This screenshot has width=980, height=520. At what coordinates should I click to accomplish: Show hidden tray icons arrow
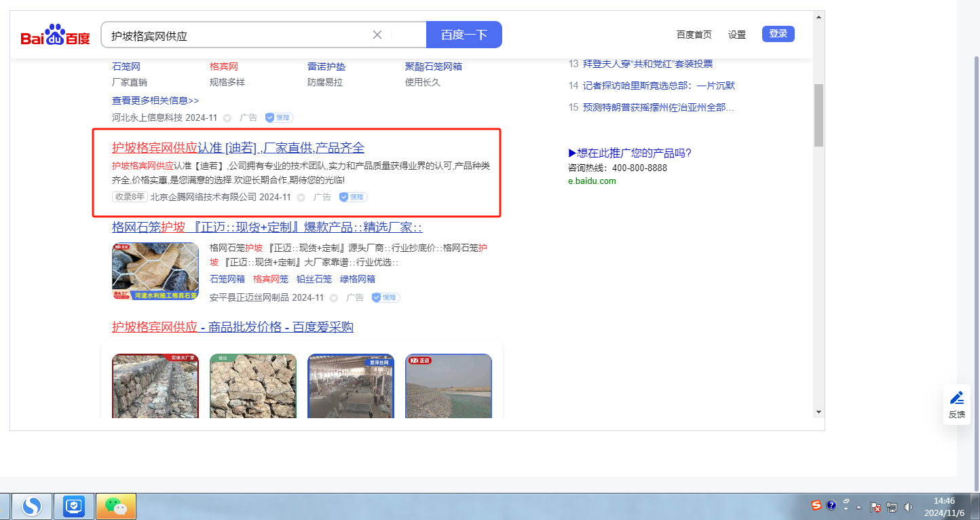pos(859,507)
